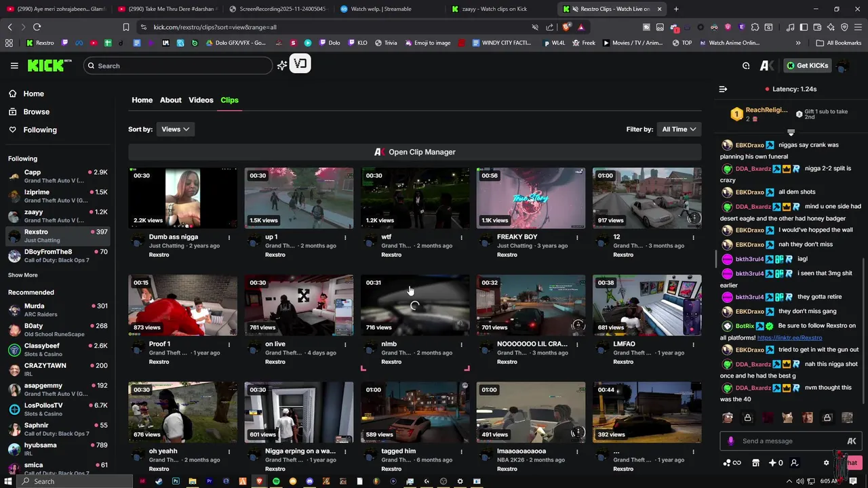The image size is (868, 488).
Task: Open options menu for 'on live' clip
Action: coord(345,344)
